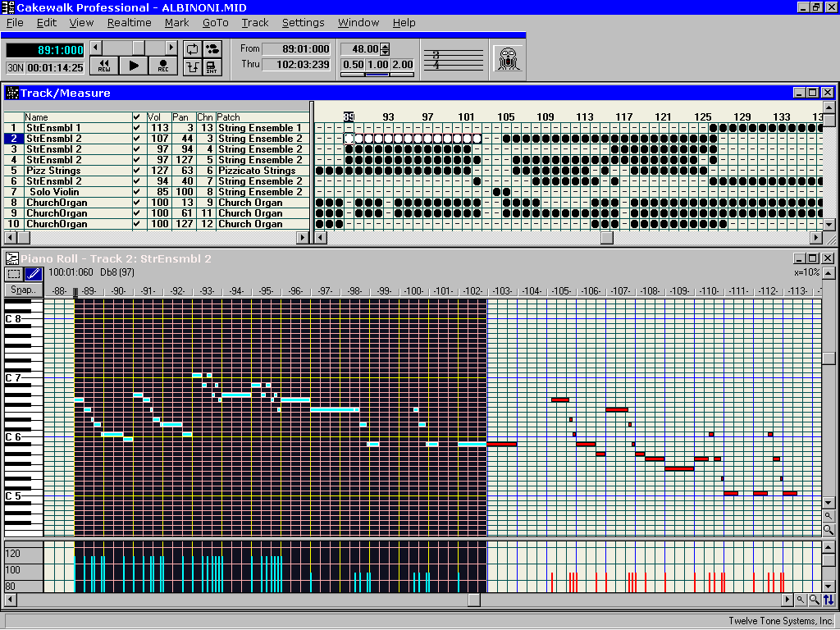Screen dimensions: 840x630
Task: Click the INT clock source icon
Action: click(212, 67)
